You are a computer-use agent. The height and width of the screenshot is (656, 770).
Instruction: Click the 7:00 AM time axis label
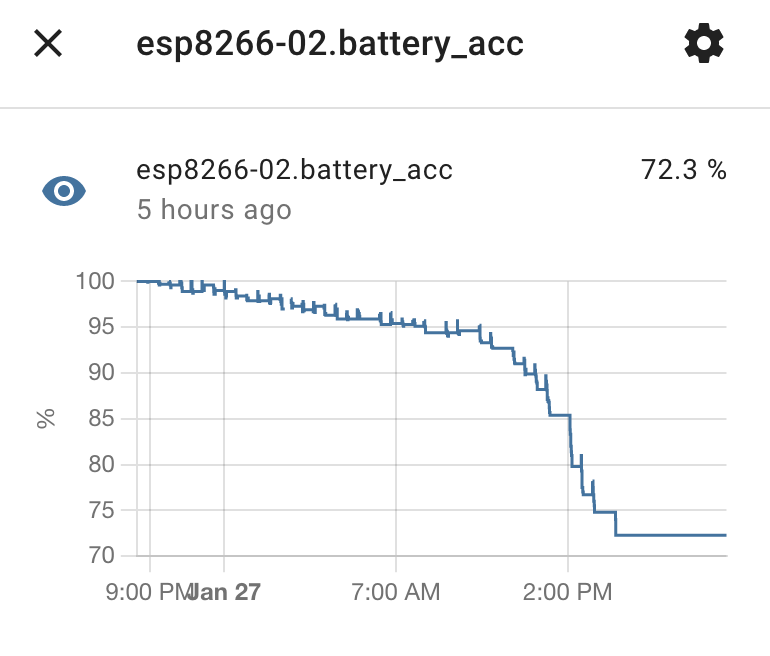(x=396, y=592)
